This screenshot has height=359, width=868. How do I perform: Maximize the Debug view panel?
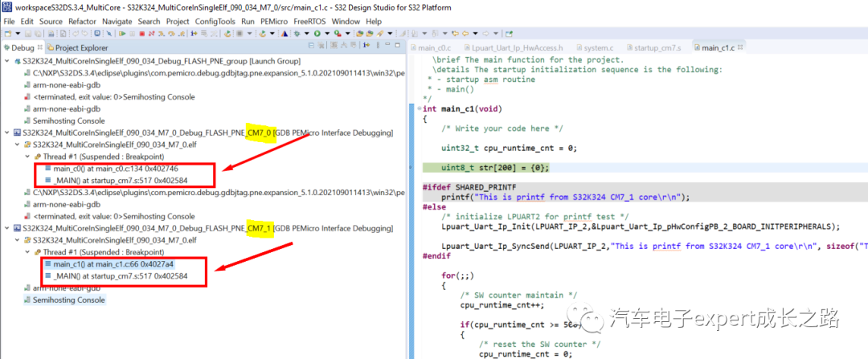pyautogui.click(x=398, y=45)
